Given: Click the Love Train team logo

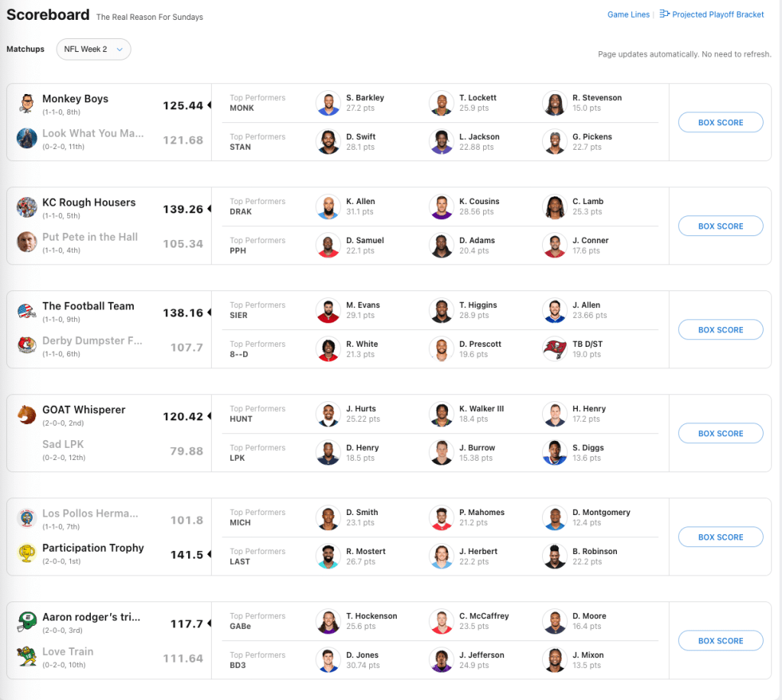Looking at the screenshot, I should click(x=28, y=656).
